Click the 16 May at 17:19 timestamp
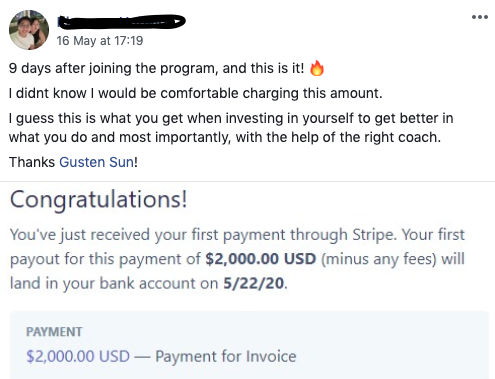The image size is (495, 379). point(100,41)
